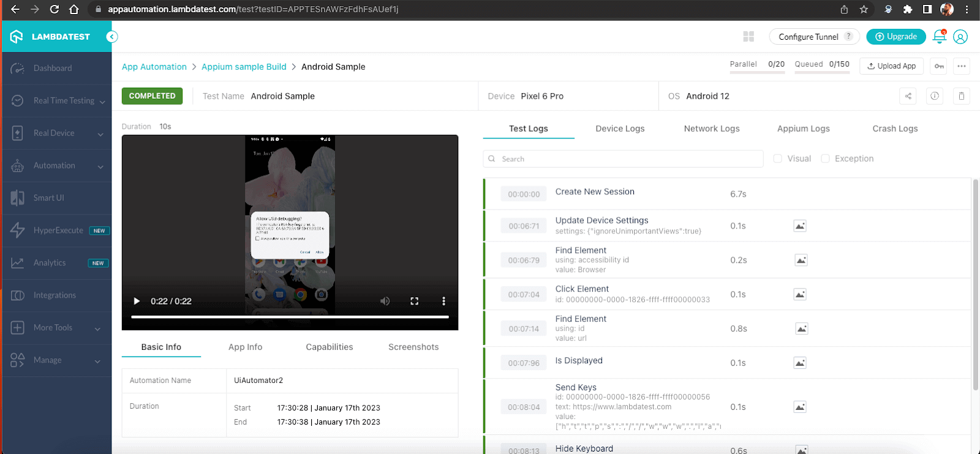The image size is (980, 454).
Task: Enable the Visual checkbox filter
Action: (778, 159)
